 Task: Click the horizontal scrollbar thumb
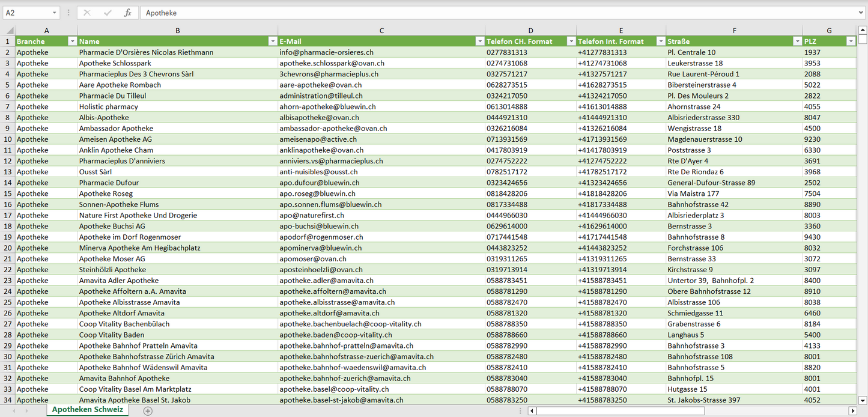click(620, 411)
